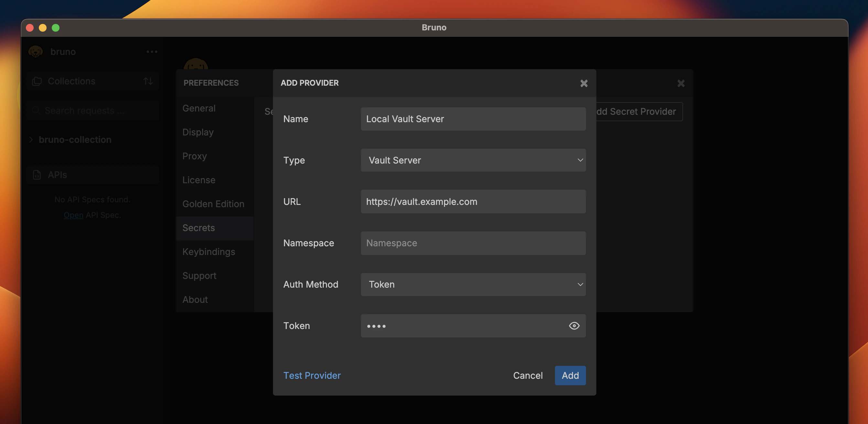
Task: Click the collections sort arrows icon
Action: point(148,81)
